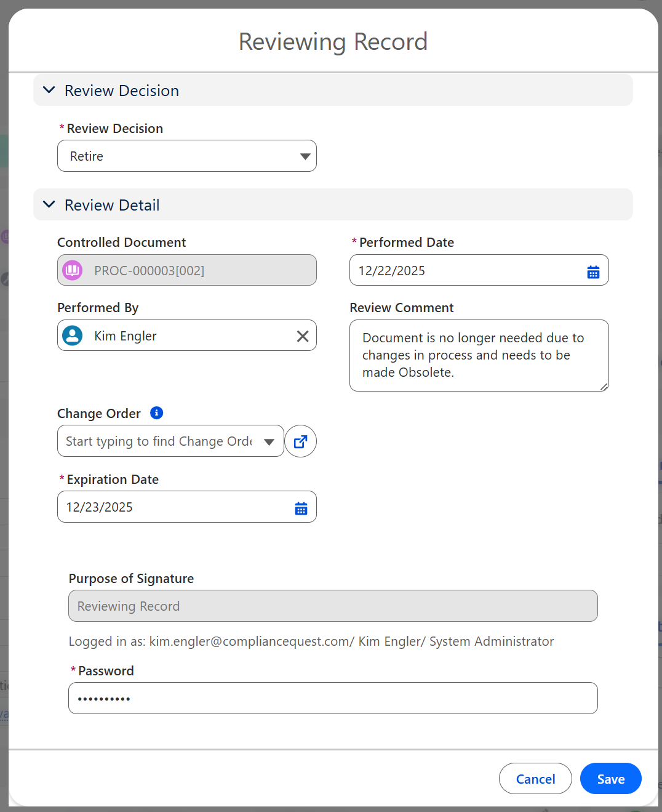Click into the Password field

[x=332, y=698]
